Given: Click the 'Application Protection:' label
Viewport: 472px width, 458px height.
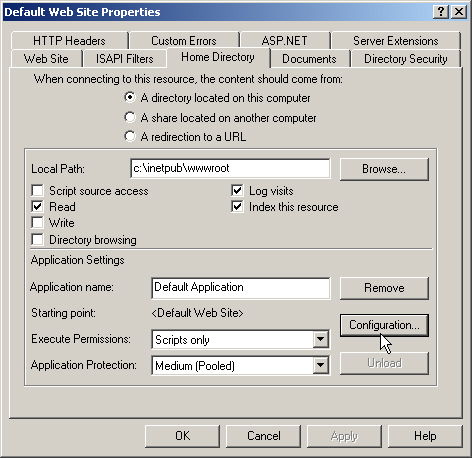Looking at the screenshot, I should tap(84, 365).
